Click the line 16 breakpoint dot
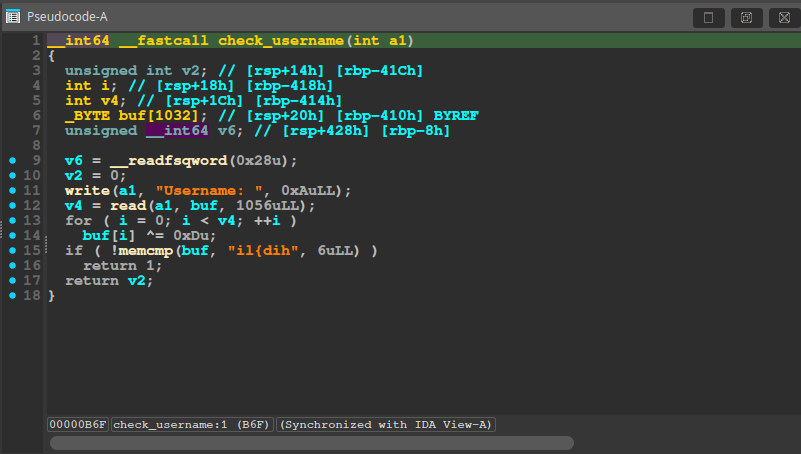801x454 pixels. coord(12,265)
